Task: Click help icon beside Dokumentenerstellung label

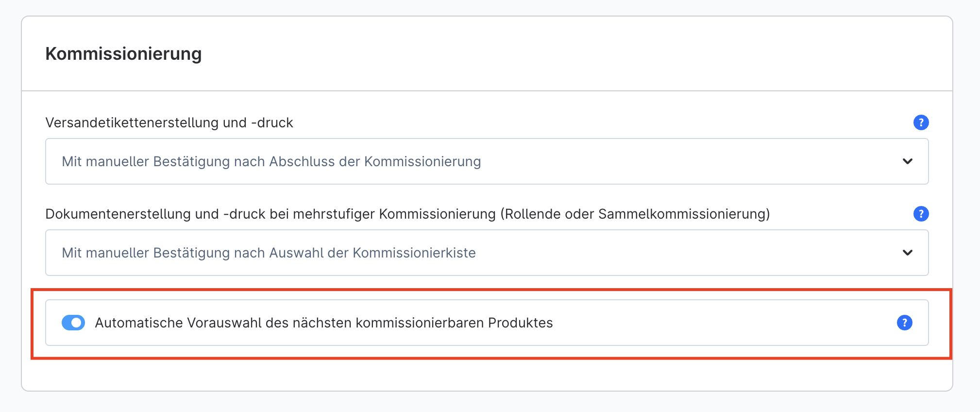Action: pyautogui.click(x=921, y=214)
